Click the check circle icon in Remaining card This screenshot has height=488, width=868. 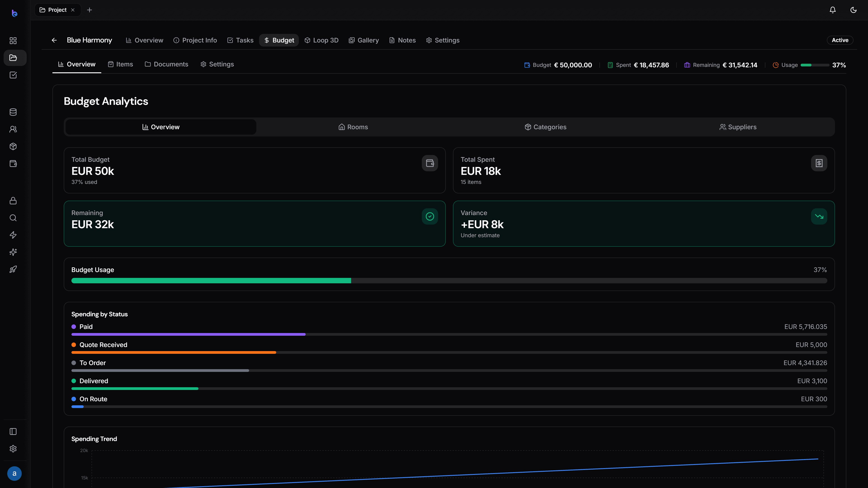[430, 217]
